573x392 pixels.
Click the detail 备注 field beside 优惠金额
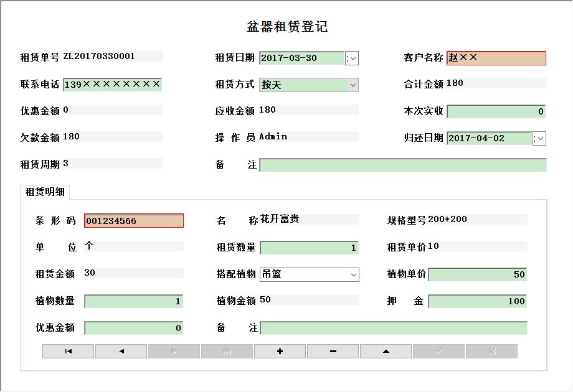pyautogui.click(x=394, y=328)
